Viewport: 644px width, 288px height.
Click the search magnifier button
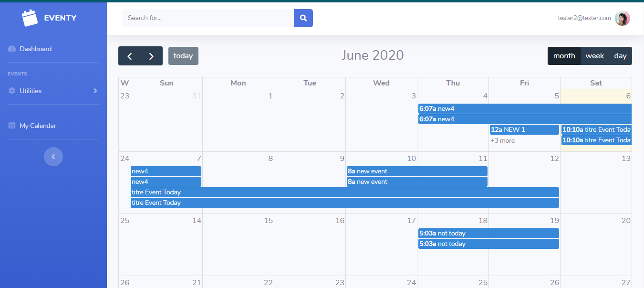(x=303, y=18)
